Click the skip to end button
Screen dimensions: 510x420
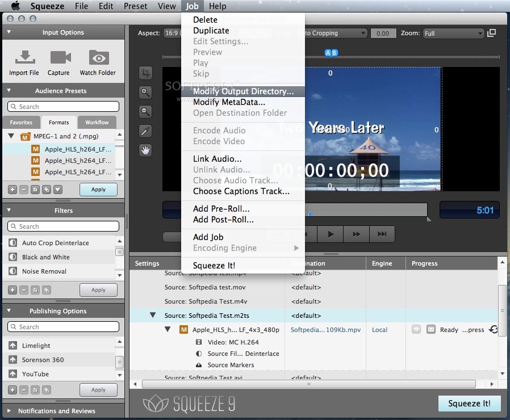click(382, 234)
